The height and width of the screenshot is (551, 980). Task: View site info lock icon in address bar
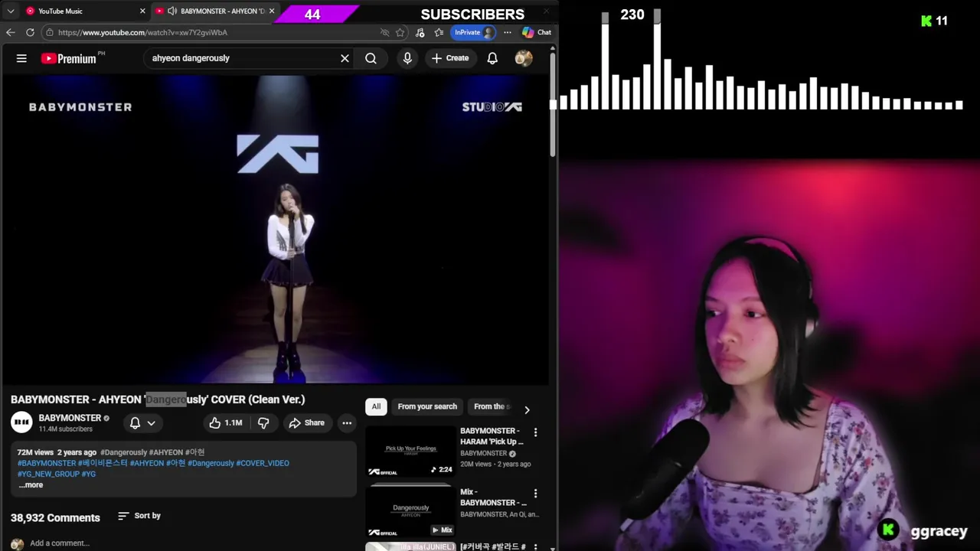(49, 32)
